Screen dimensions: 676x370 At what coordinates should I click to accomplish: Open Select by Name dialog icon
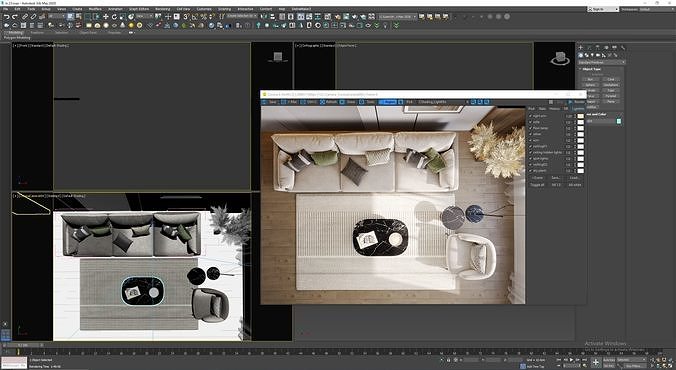click(78, 16)
